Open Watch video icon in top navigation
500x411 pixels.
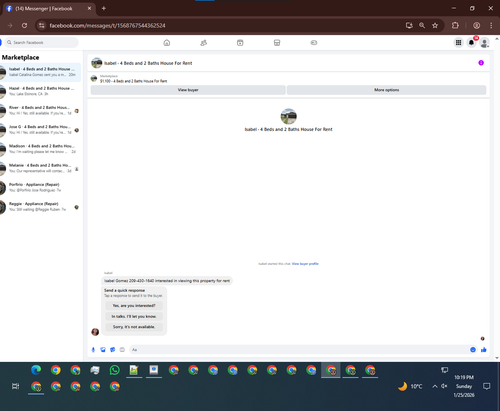click(240, 43)
